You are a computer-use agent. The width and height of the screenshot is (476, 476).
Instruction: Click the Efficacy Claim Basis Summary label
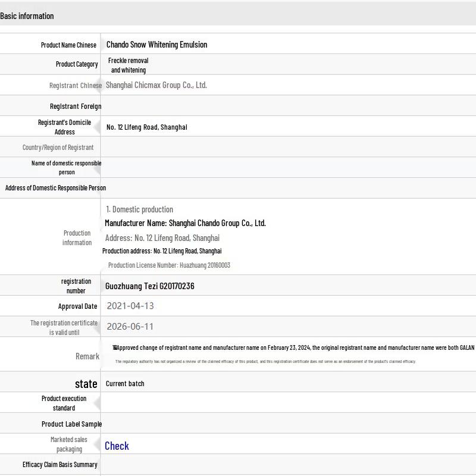click(60, 465)
